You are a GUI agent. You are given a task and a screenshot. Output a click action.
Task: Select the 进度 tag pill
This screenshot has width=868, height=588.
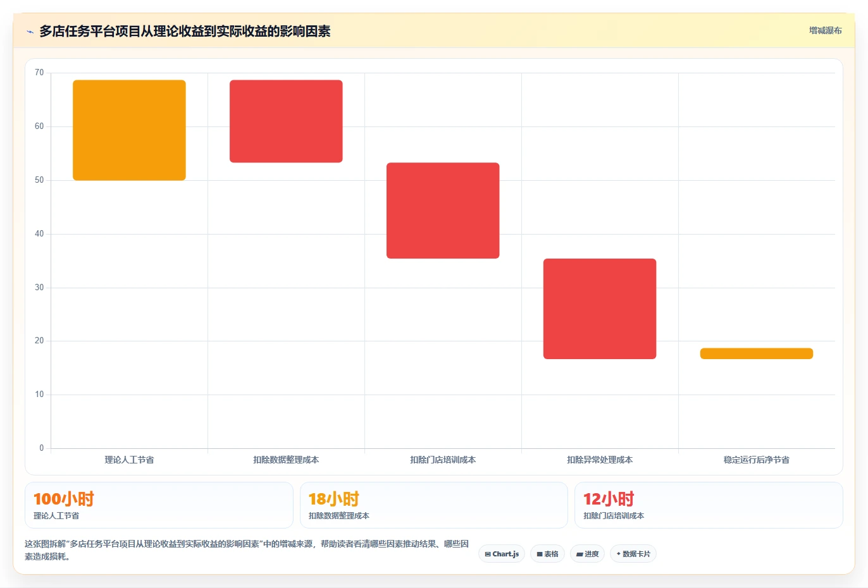(587, 554)
